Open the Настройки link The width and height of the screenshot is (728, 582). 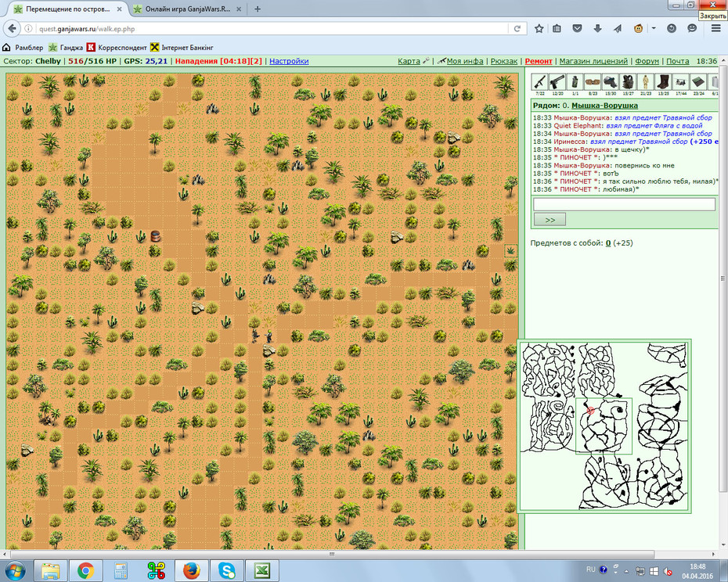pyautogui.click(x=289, y=61)
